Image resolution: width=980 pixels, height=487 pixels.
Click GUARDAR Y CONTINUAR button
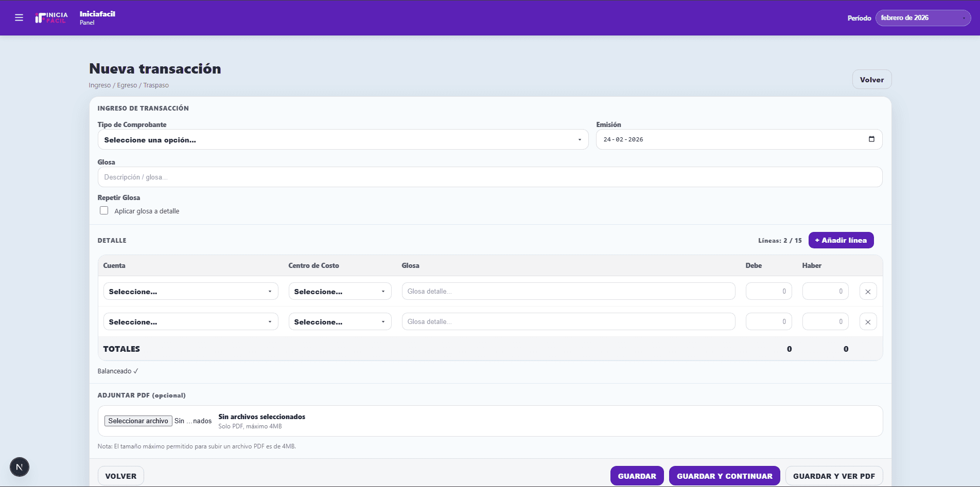coord(724,476)
